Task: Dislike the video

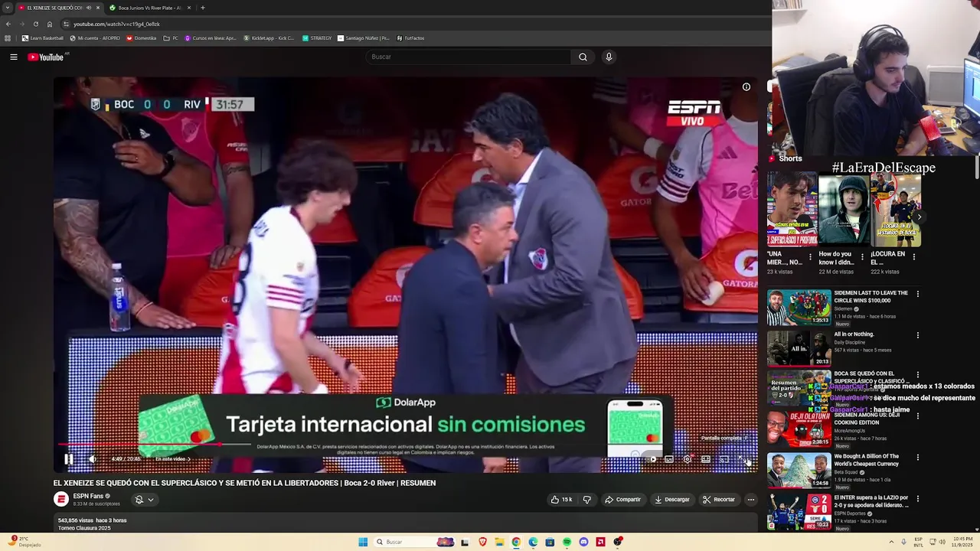Action: click(587, 500)
